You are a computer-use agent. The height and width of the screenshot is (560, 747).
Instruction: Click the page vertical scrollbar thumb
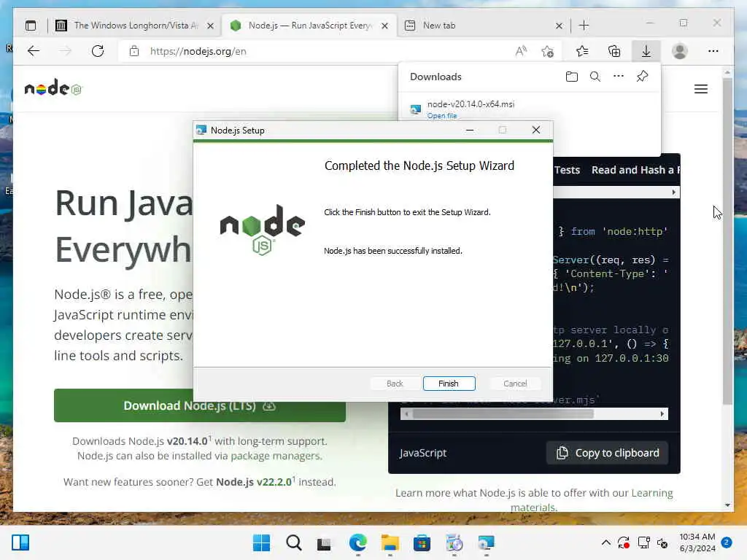point(727,241)
